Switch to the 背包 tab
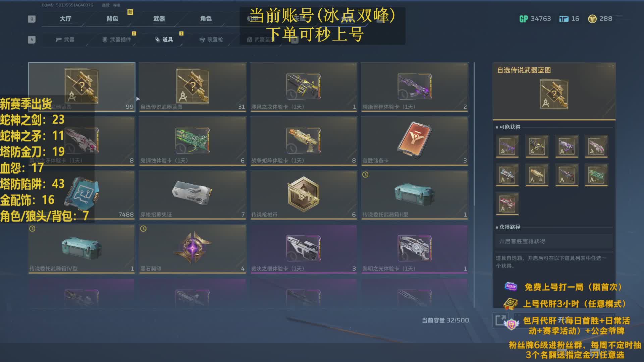Image resolution: width=644 pixels, height=362 pixels. [x=112, y=19]
